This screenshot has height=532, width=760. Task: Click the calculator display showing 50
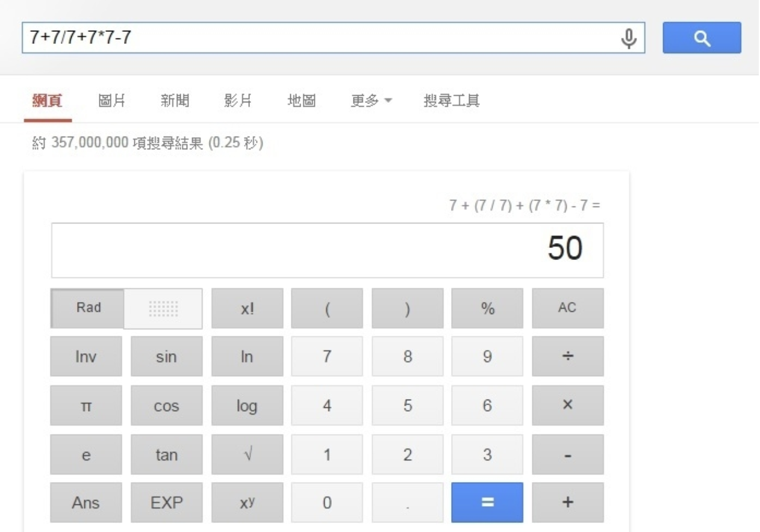click(327, 250)
